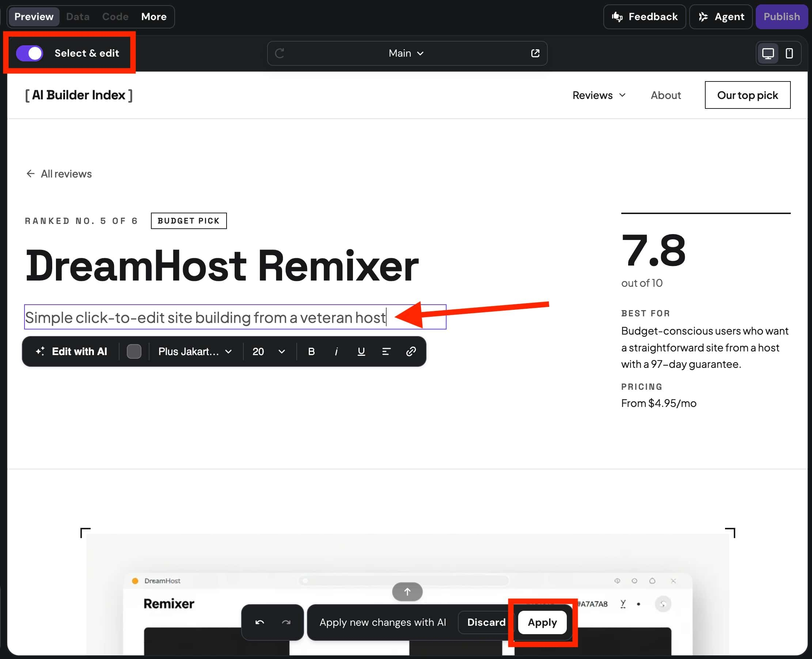Open the Agent panel

[721, 17]
